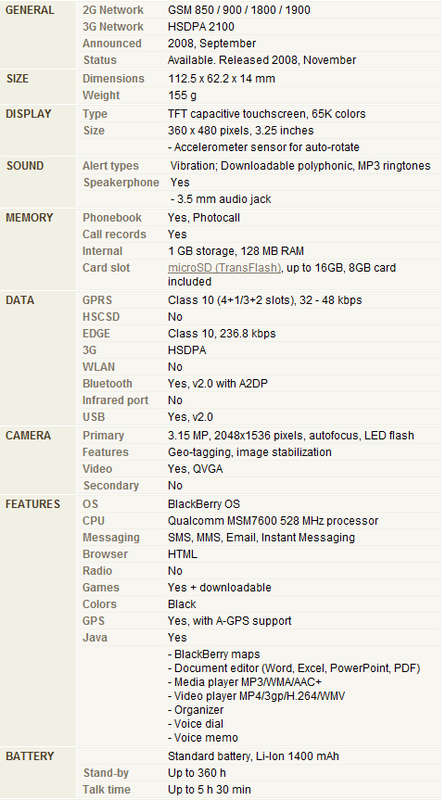Select the GPS spec label
This screenshot has height=800, width=446.
pyautogui.click(x=93, y=621)
